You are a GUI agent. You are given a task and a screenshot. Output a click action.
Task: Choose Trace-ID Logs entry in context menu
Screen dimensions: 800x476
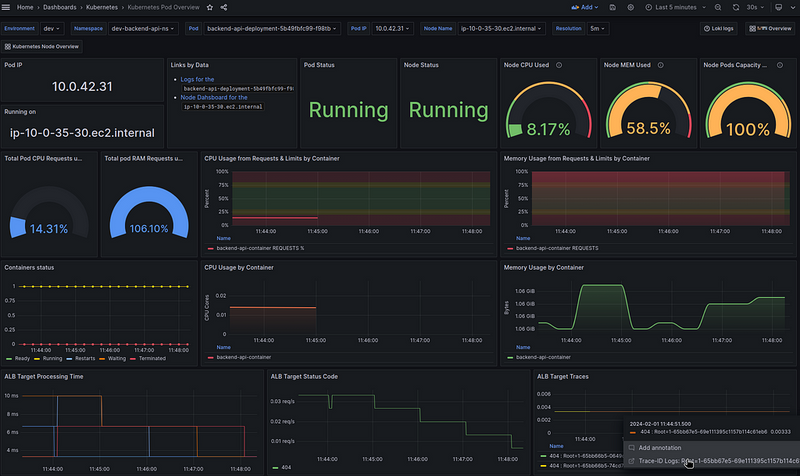click(660, 461)
